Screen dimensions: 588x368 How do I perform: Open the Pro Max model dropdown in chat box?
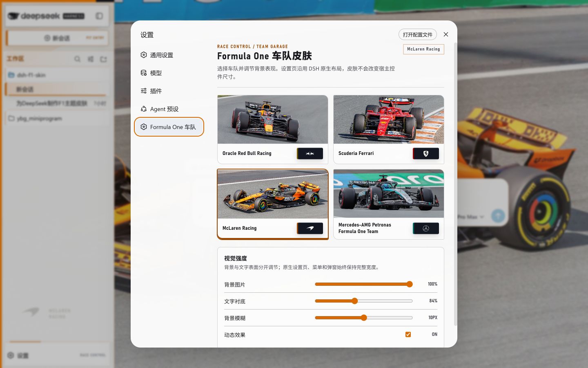tap(471, 217)
